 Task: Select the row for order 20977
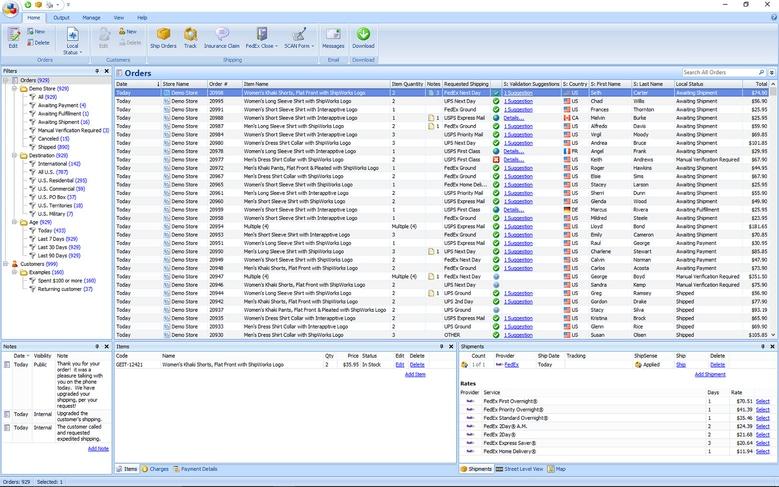442,160
